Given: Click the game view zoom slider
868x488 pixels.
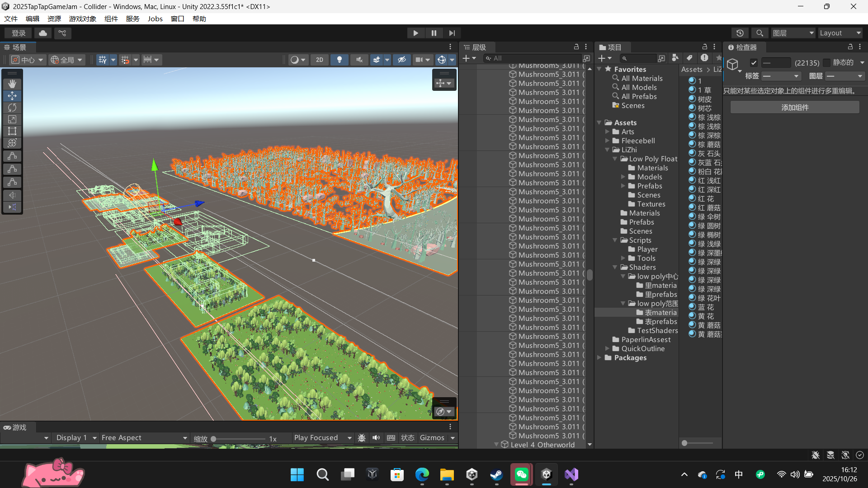Looking at the screenshot, I should 239,439.
